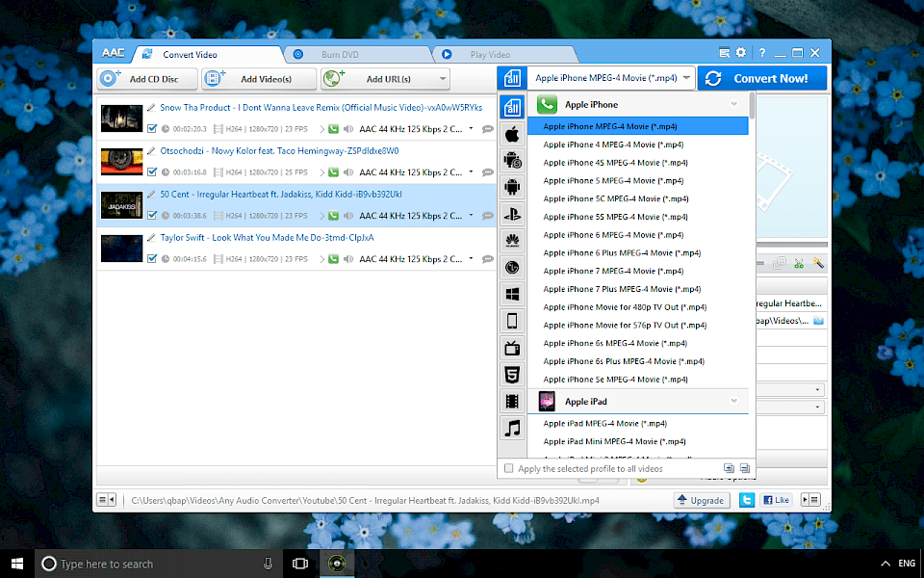This screenshot has height=578, width=924.
Task: Click the magic wand effects icon
Action: point(818,263)
